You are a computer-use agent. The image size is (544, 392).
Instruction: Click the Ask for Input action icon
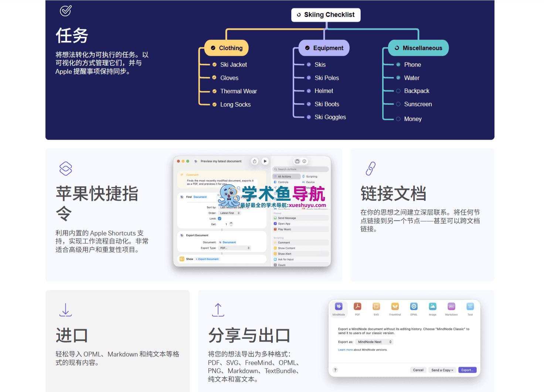click(275, 259)
